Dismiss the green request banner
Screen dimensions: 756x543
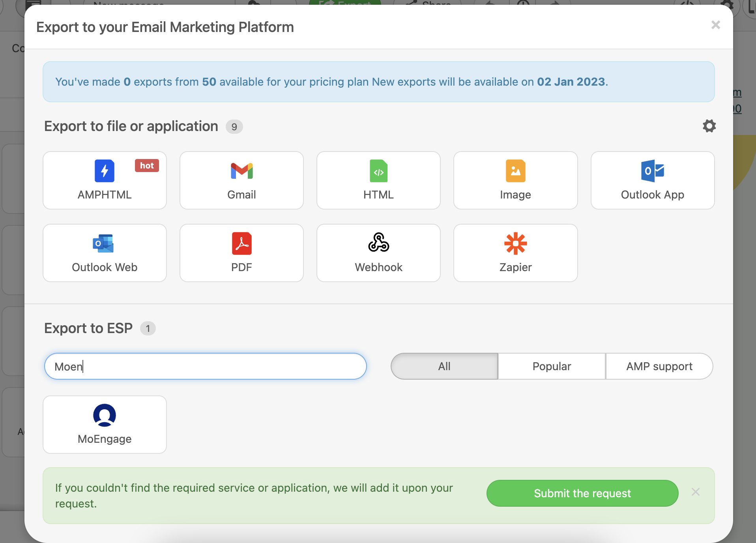[695, 492]
